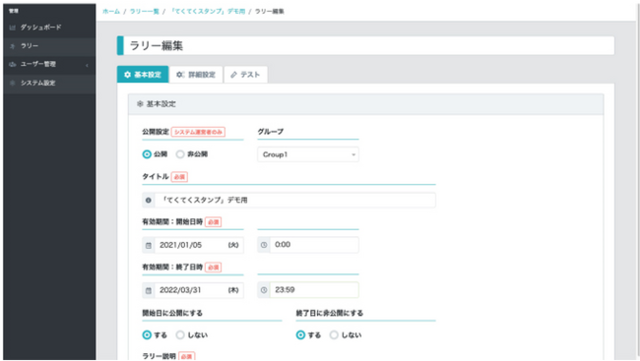Click the dashboard chart icon in sidebar
Screen dimensions: 640x361
pos(12,28)
